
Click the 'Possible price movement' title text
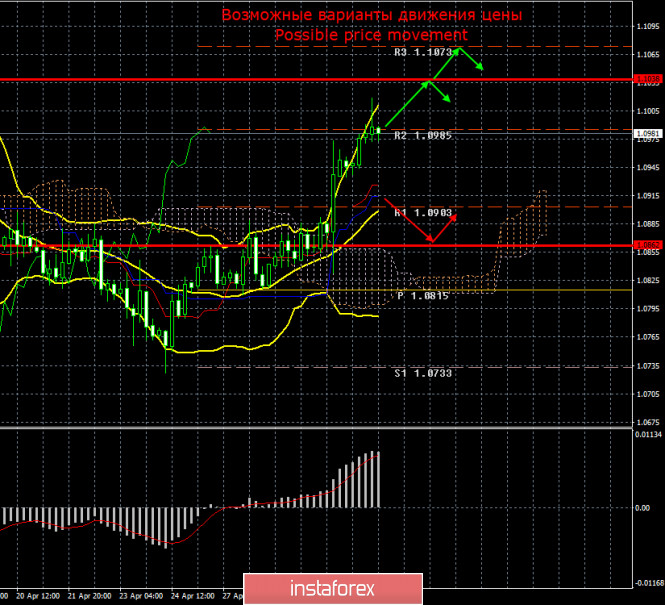click(371, 35)
